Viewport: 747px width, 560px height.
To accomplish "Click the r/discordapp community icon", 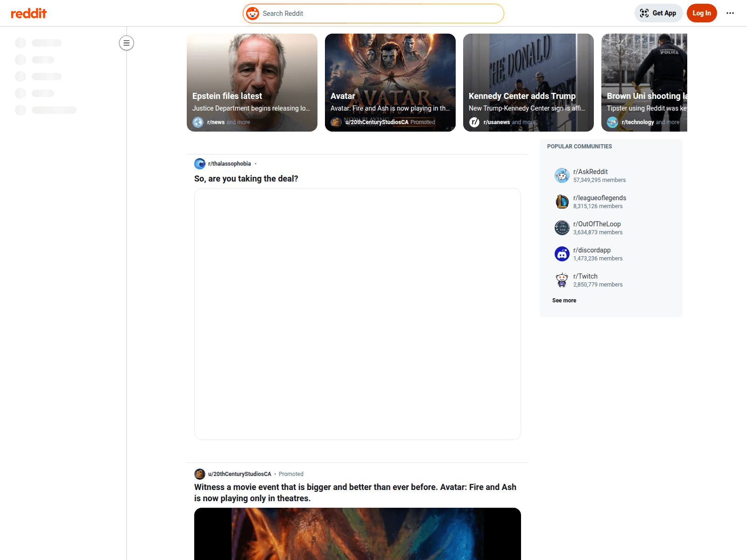I will 562,254.
